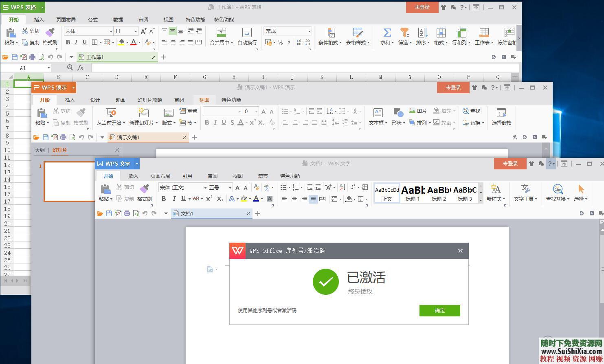Image resolution: width=604 pixels, height=364 pixels.
Task: Open Find (查找) in WPS 演示
Action: (472, 111)
